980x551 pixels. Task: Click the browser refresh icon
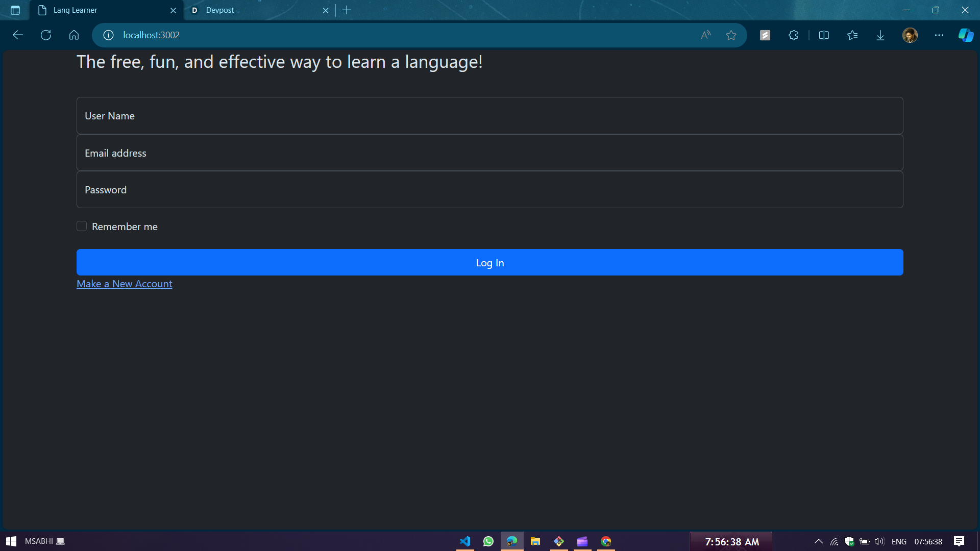tap(46, 35)
